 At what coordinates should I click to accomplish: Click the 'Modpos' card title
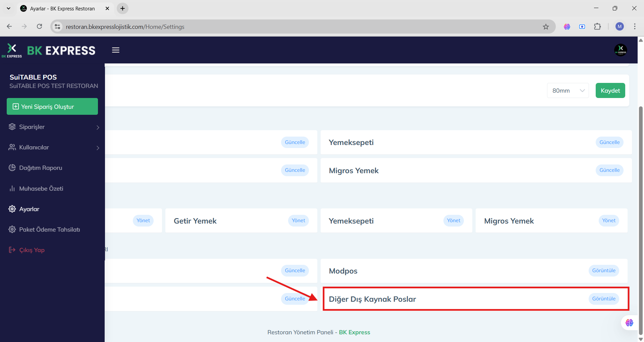(343, 271)
